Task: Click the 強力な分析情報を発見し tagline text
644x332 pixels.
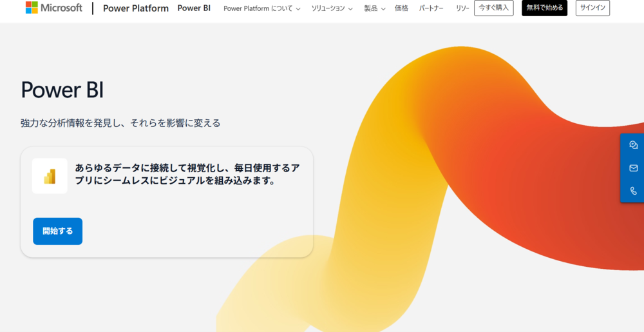Action: click(120, 123)
